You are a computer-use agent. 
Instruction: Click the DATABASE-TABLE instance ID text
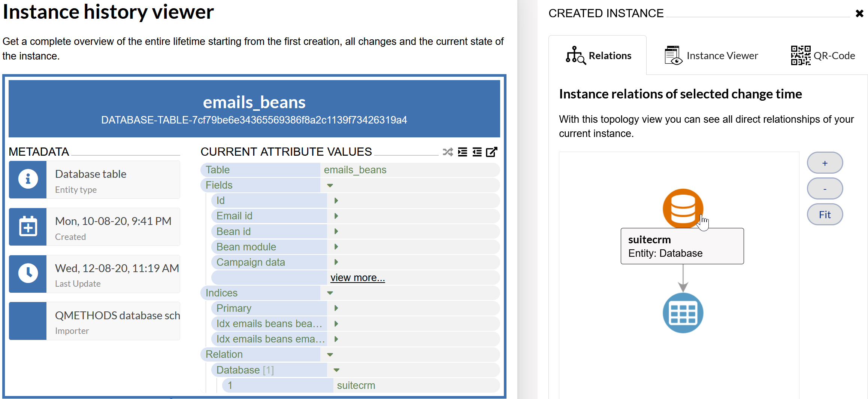254,120
